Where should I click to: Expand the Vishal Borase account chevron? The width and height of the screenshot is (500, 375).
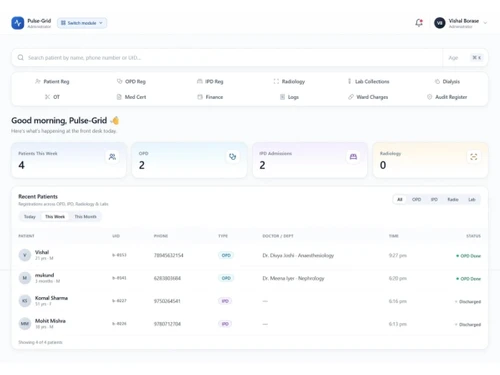tap(485, 23)
